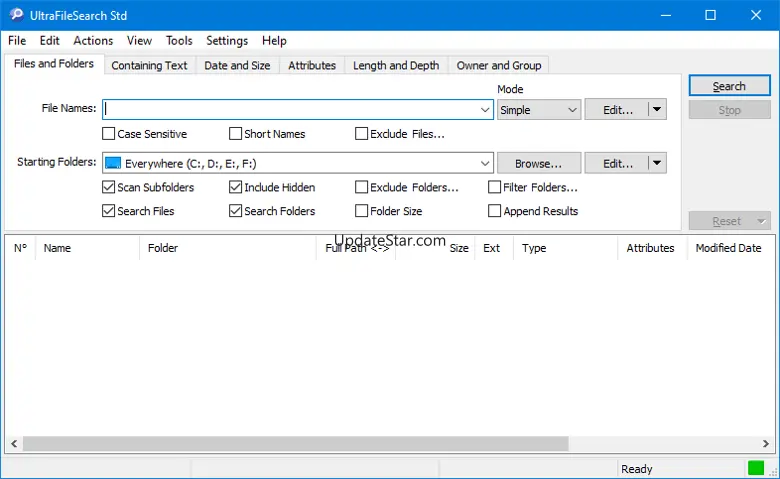Click into the File Names input field
Viewport: 780px width, 479px height.
tap(291, 109)
